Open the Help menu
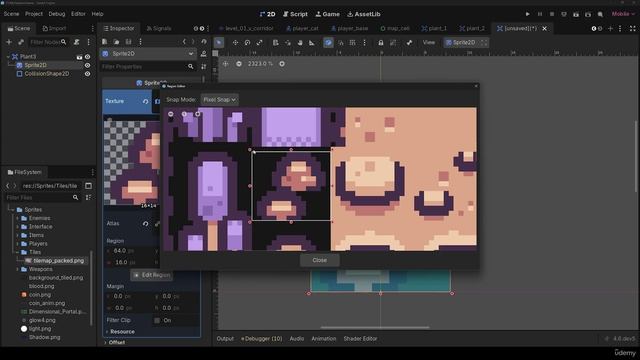 click(x=98, y=14)
